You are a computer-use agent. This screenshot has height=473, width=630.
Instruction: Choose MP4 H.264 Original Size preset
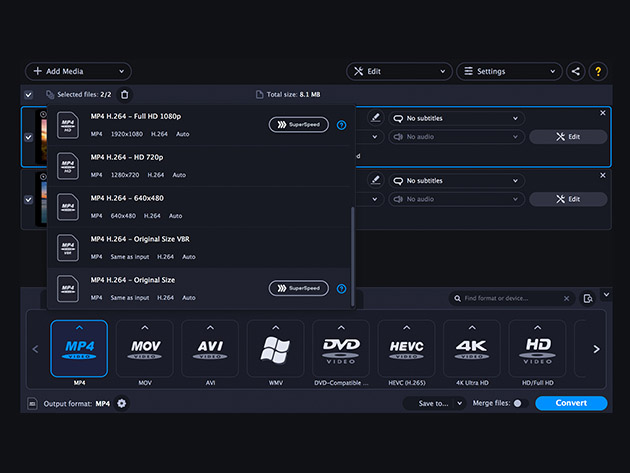[x=199, y=289]
